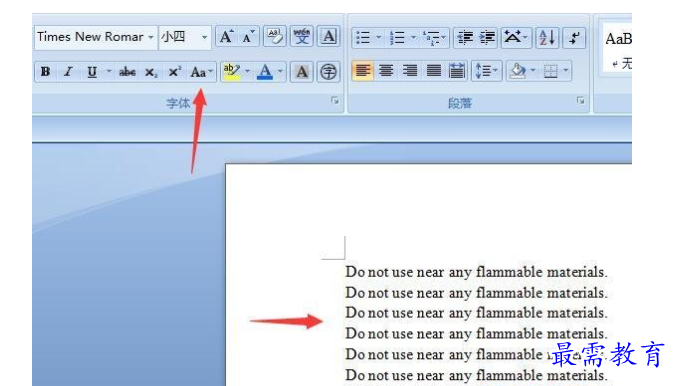Apply the Character Border icon
673x386 pixels.
328,37
